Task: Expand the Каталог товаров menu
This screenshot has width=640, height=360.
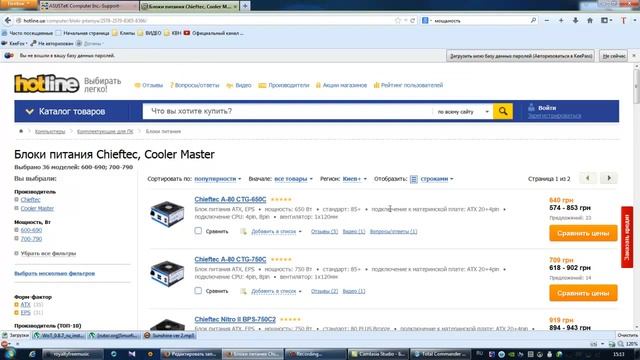Action: 71,111
